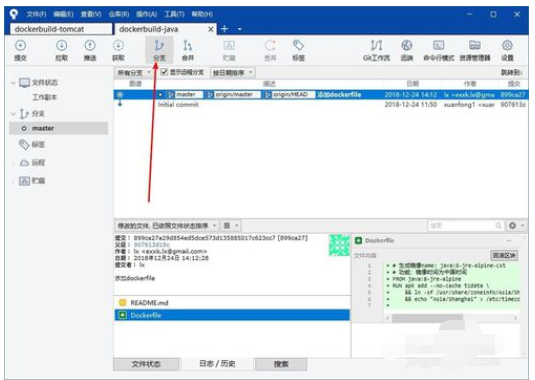
Task: Select the Initial commit row
Action: (x=321, y=104)
